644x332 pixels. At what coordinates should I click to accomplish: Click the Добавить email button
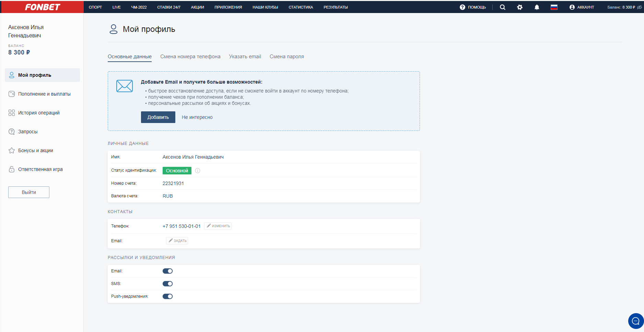[158, 117]
